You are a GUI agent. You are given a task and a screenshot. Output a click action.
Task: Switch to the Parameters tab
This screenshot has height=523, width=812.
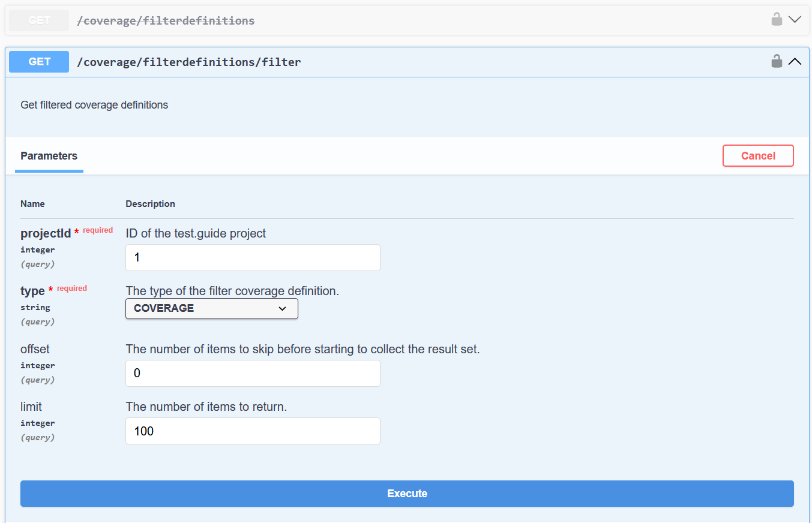coord(49,156)
